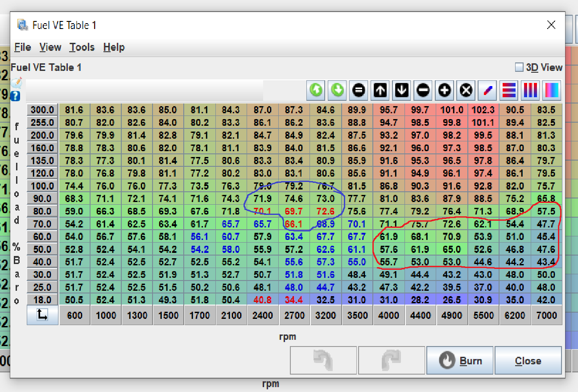Select the red cell value 40.8
Viewport: 578px width, 392px height.
coord(263,300)
